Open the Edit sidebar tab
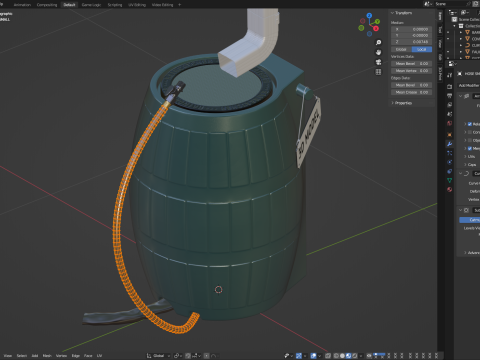This screenshot has height=360, width=480. (440, 57)
